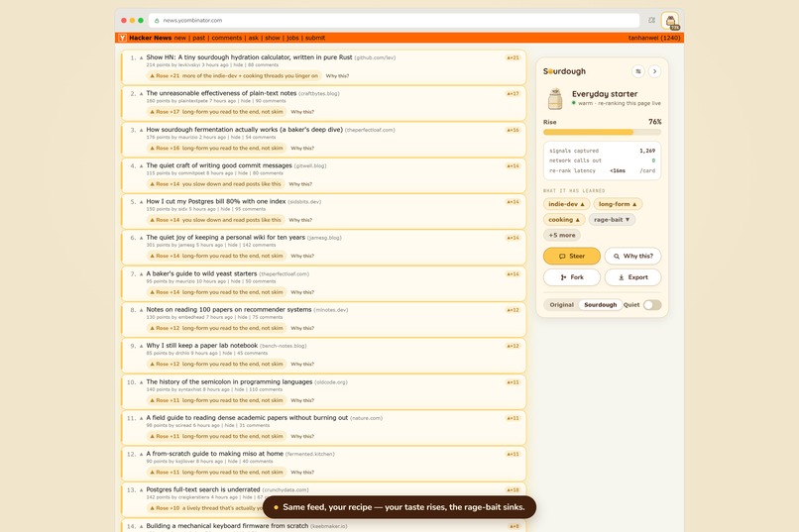This screenshot has height=532, width=799.
Task: Open Why this? for Postgres bill story
Action: click(300, 221)
